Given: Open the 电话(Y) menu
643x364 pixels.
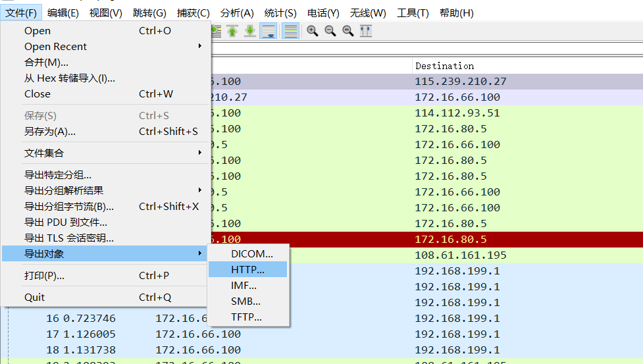Looking at the screenshot, I should (323, 13).
